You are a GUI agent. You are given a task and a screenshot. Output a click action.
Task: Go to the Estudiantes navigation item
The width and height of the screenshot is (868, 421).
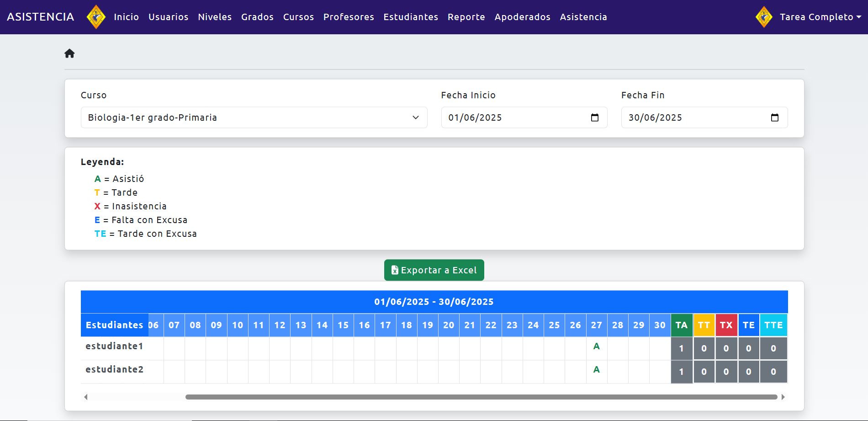coord(410,17)
